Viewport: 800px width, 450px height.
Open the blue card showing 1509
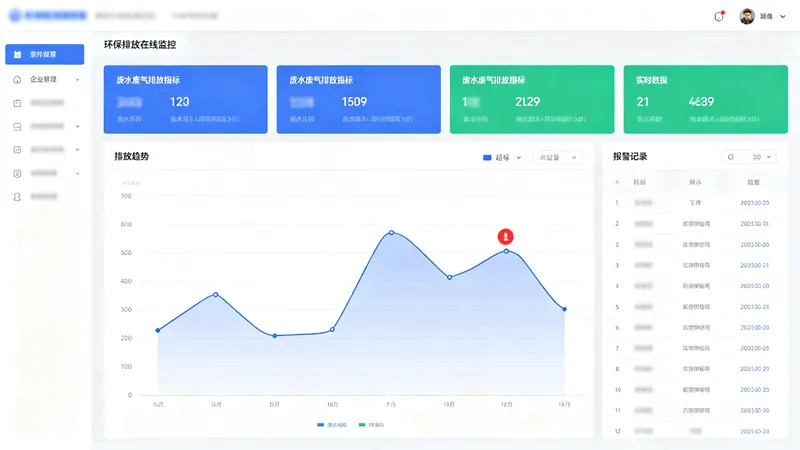[359, 99]
